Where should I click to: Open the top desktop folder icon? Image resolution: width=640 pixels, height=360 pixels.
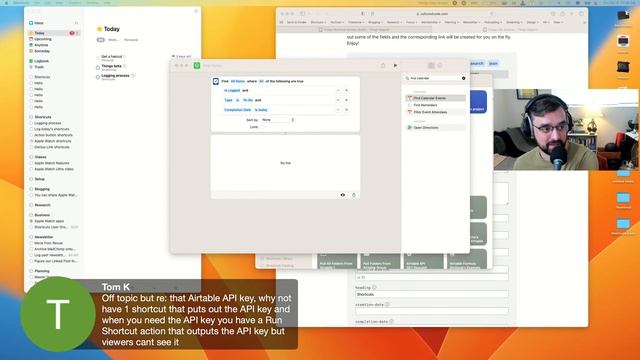pyautogui.click(x=623, y=16)
